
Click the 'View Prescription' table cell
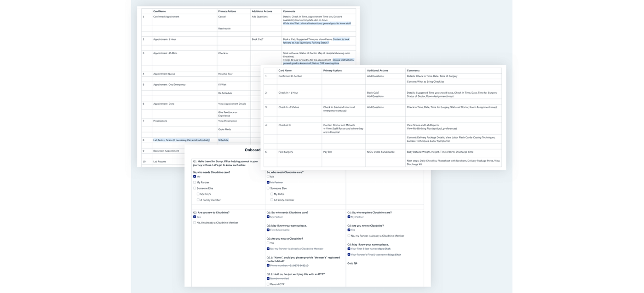(x=228, y=121)
